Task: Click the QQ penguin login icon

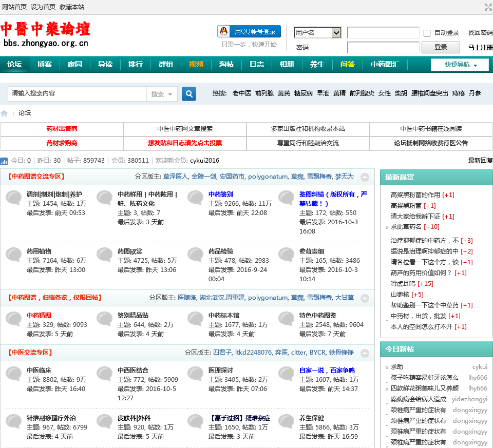Action: pos(224,32)
